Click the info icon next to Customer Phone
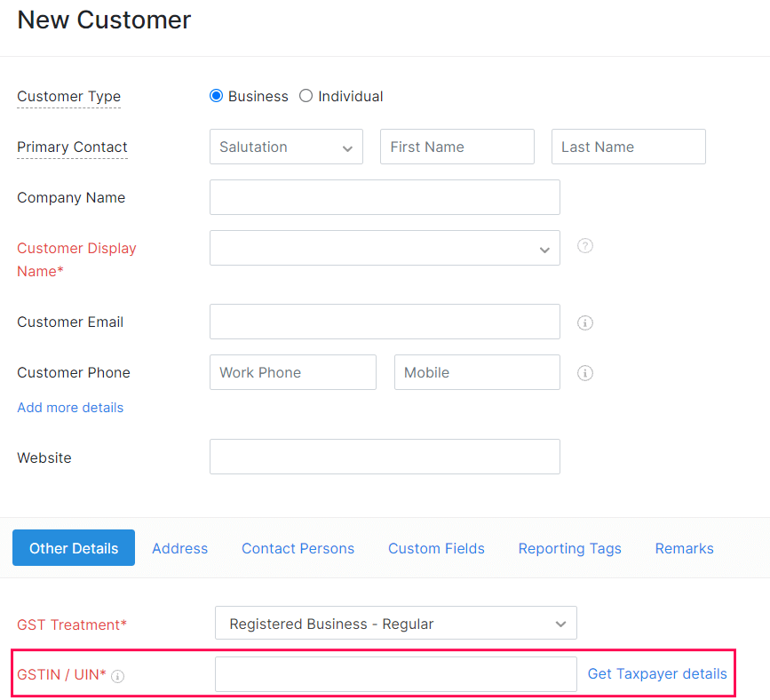This screenshot has height=700, width=770. [x=584, y=373]
